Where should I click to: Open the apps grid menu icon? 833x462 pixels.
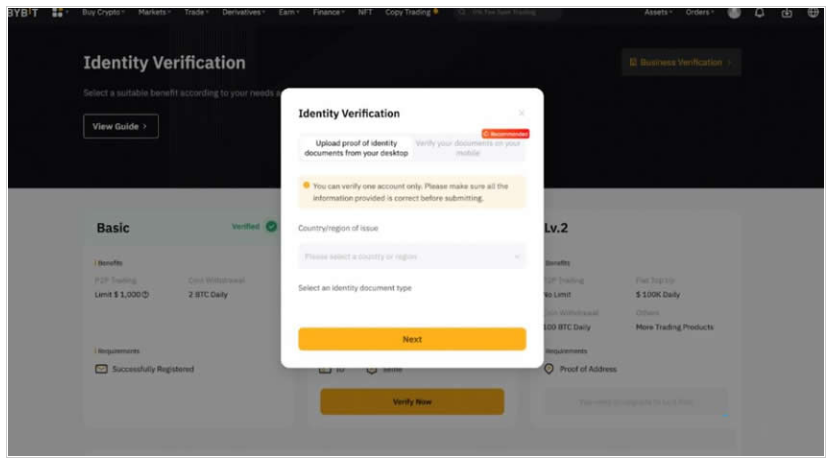tap(57, 12)
